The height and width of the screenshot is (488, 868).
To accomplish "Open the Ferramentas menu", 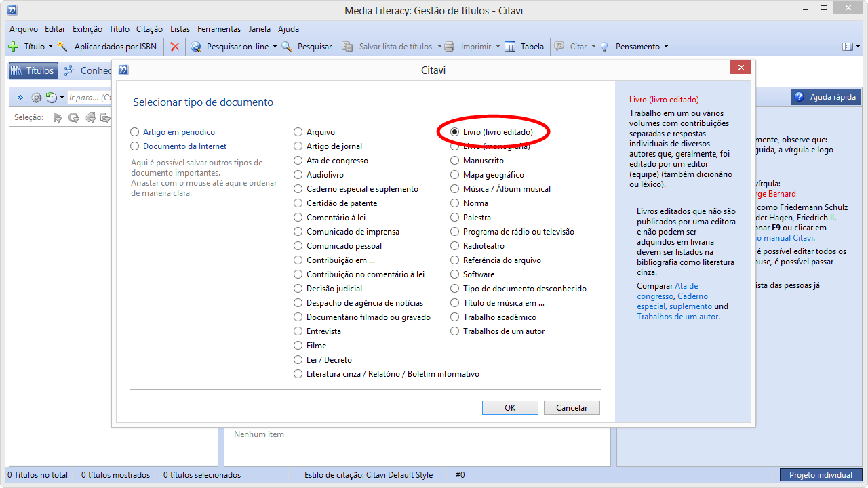I will point(219,29).
